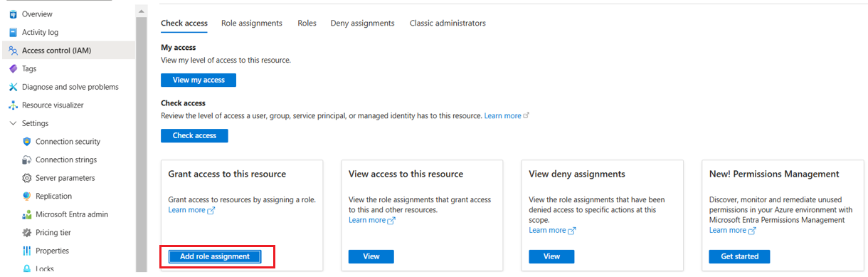Click Get started in Permissions Management
The image size is (868, 277).
[x=739, y=257]
